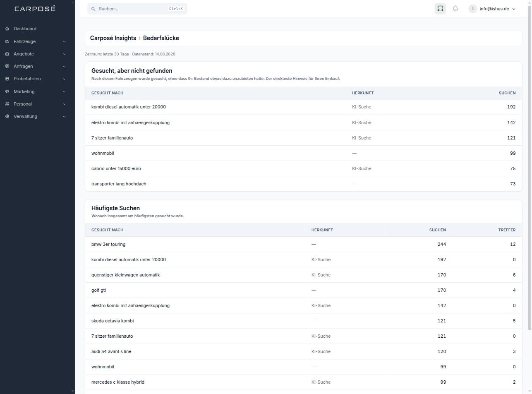Select 'cabrio unter 15000 euro' row
Image resolution: width=532 pixels, height=394 pixels.
click(x=303, y=168)
